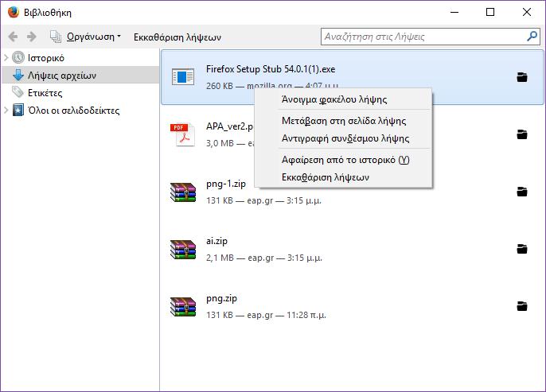The image size is (546, 392).
Task: Click the tag icon beside Ετικέτες
Action: tap(18, 92)
